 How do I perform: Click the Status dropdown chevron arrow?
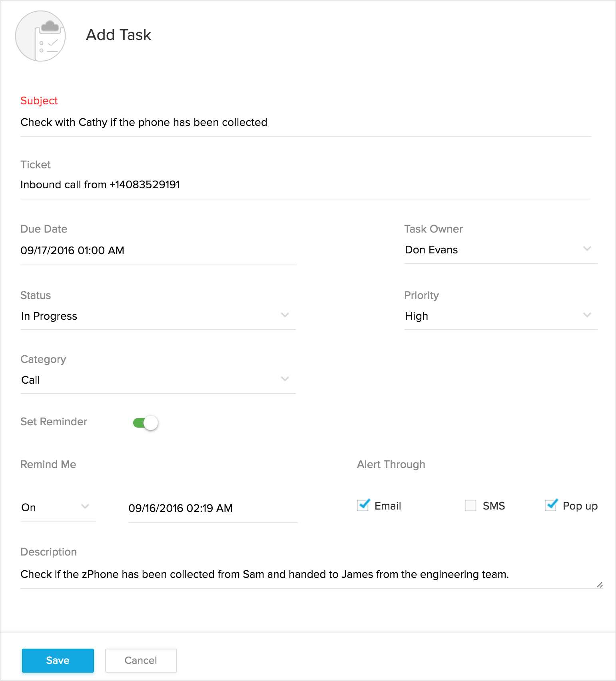285,315
